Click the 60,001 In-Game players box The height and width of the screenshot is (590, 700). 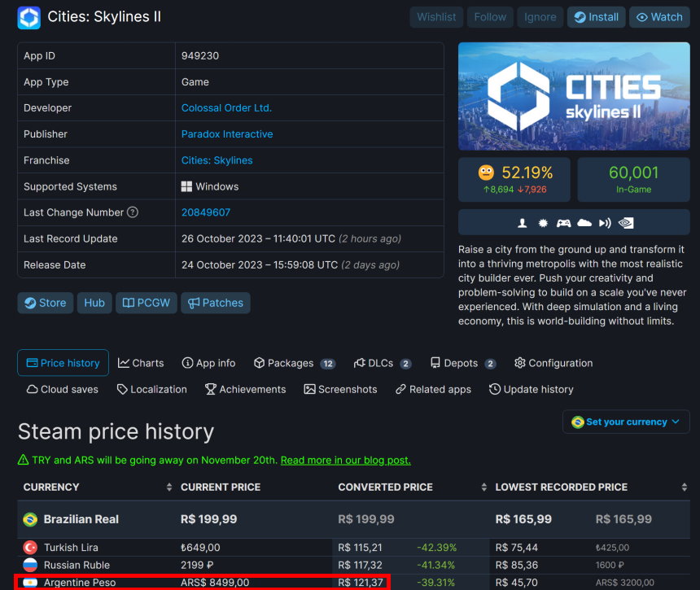[x=633, y=179]
